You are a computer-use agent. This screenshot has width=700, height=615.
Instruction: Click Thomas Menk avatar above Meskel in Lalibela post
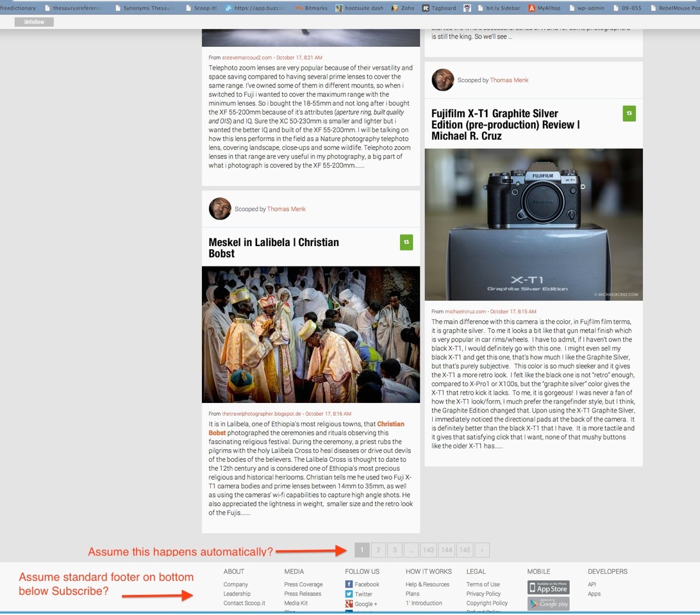tap(220, 209)
